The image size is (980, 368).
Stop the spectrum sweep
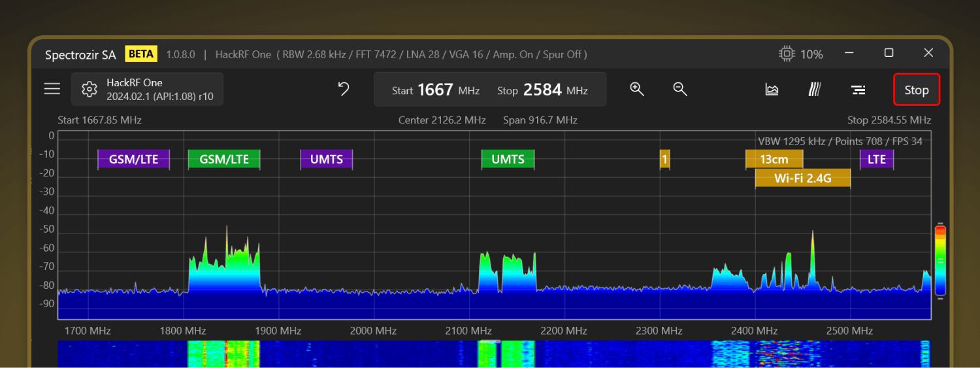917,90
